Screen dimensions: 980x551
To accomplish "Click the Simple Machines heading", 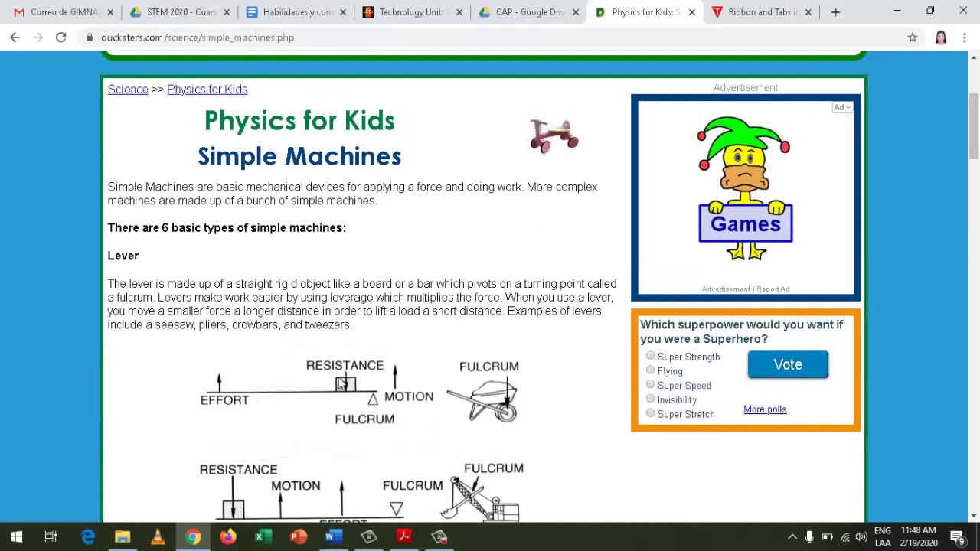I will 299,156.
